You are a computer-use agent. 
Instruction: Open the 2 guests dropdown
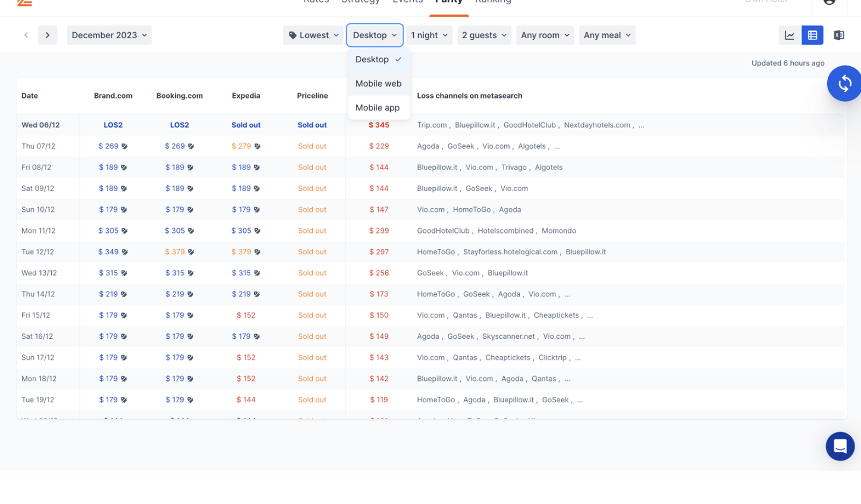click(x=484, y=36)
